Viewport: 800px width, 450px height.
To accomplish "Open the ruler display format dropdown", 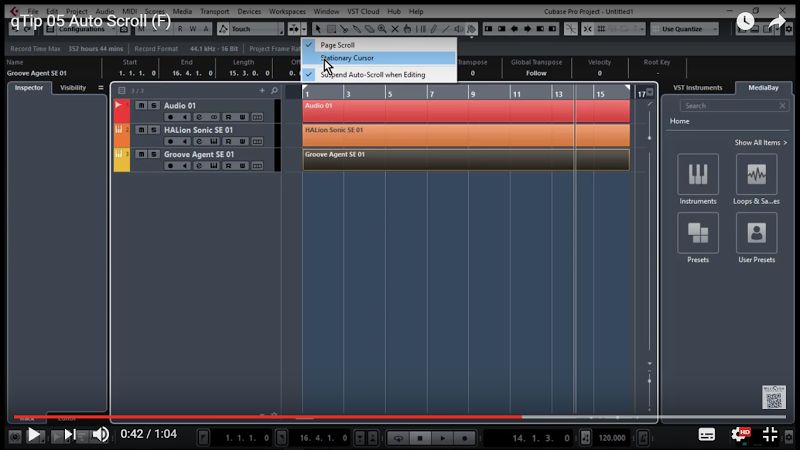I will [x=649, y=93].
